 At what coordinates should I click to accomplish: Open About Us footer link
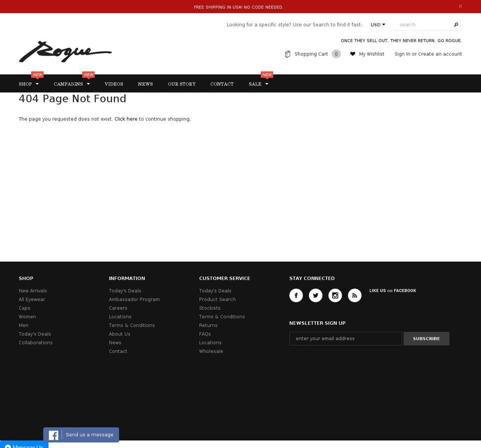pyautogui.click(x=120, y=334)
